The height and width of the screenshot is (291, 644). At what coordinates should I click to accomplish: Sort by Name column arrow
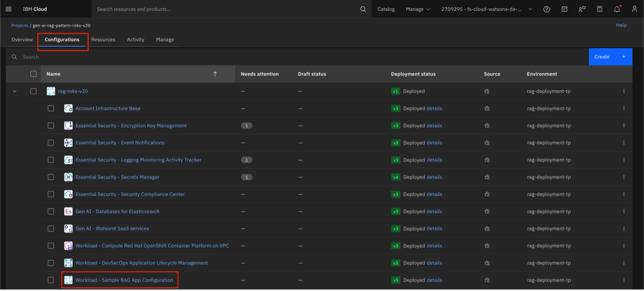tap(215, 74)
